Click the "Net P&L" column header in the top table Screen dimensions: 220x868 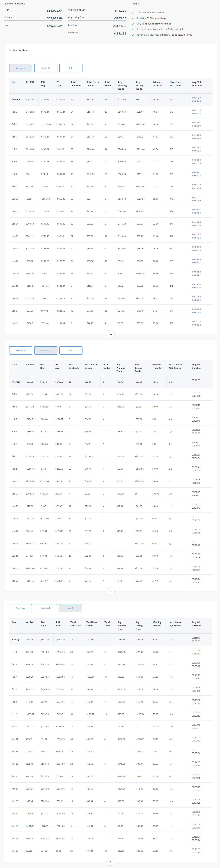30,82
